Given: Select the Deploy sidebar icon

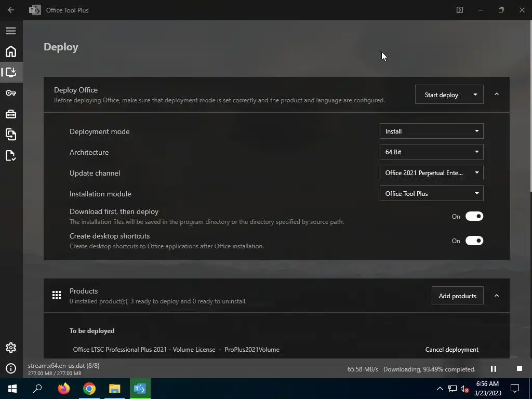Looking at the screenshot, I should (11, 72).
